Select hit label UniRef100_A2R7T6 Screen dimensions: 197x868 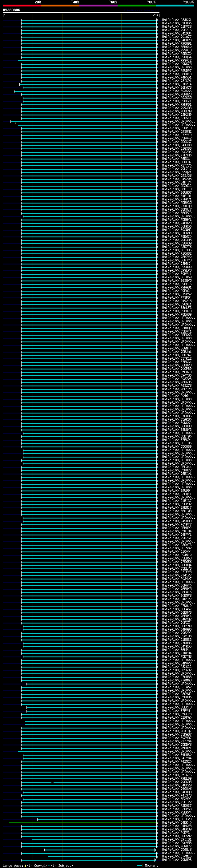[176, 247]
